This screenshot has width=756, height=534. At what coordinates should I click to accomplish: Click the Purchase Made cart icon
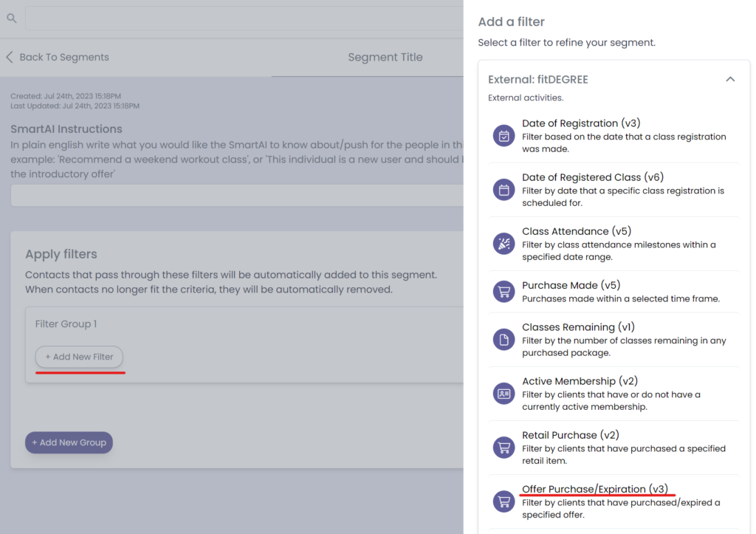pos(504,292)
